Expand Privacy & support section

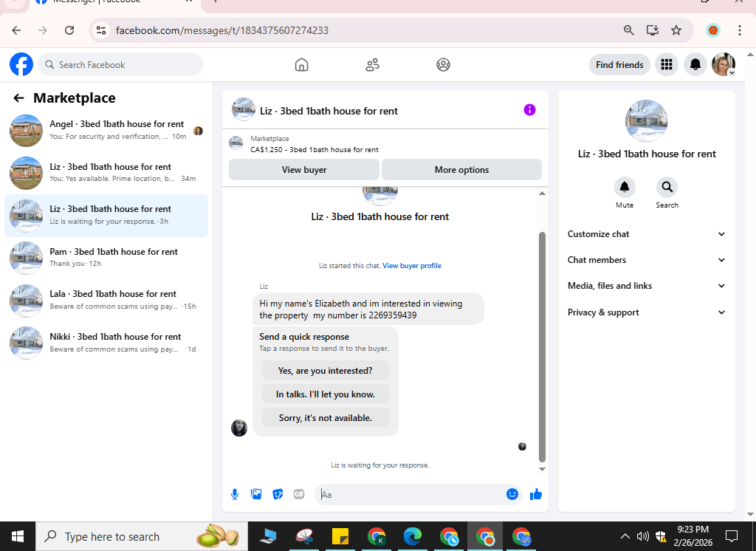[646, 312]
